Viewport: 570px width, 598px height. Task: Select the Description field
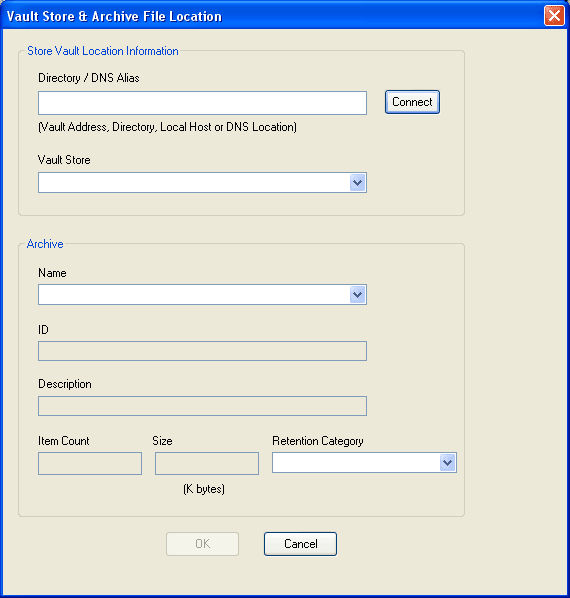coord(202,406)
